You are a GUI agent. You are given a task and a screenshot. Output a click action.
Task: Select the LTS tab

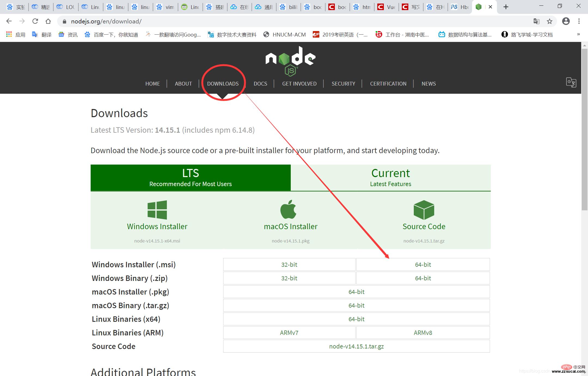(x=190, y=177)
